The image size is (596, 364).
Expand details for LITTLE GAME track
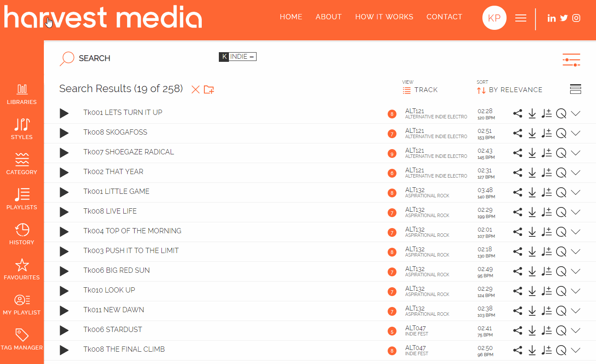pyautogui.click(x=576, y=193)
